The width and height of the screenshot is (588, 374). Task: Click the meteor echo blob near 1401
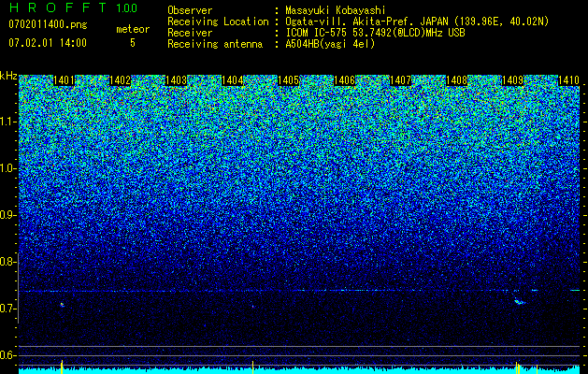tap(63, 305)
